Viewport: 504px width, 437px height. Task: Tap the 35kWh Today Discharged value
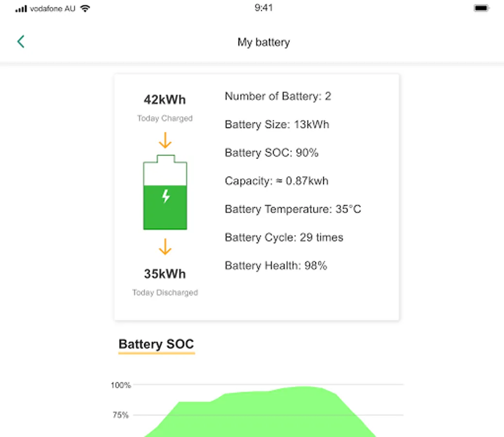click(x=165, y=274)
